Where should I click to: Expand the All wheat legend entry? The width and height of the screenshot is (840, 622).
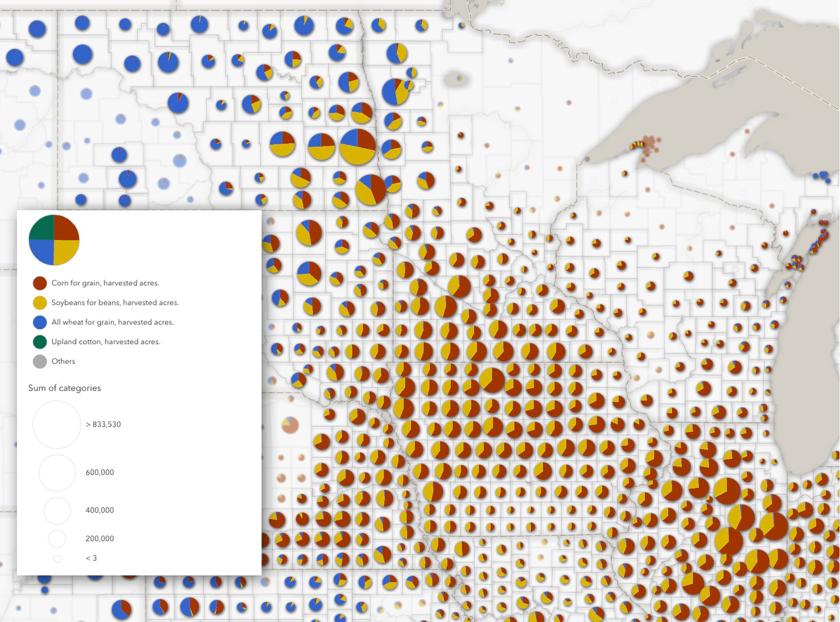[x=112, y=322]
